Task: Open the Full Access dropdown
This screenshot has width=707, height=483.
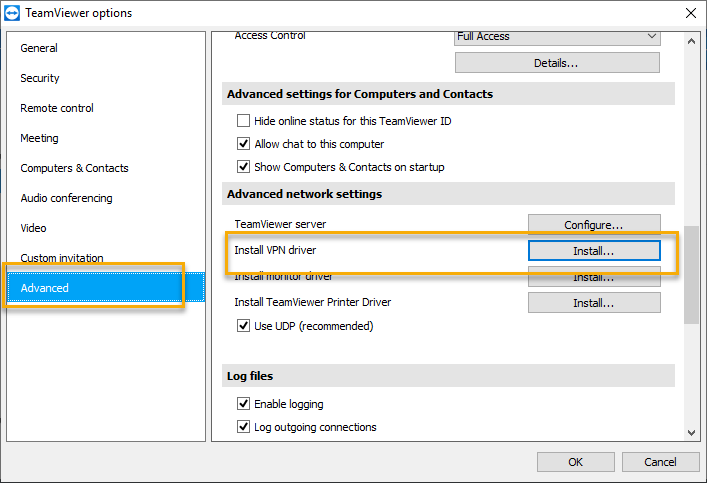Action: [x=557, y=37]
